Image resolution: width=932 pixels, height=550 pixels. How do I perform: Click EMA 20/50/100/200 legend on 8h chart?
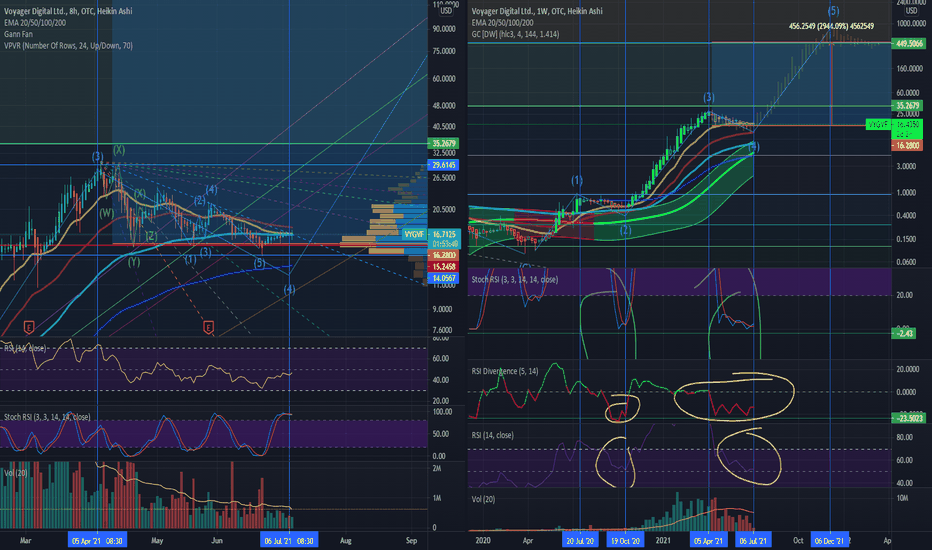coord(35,23)
